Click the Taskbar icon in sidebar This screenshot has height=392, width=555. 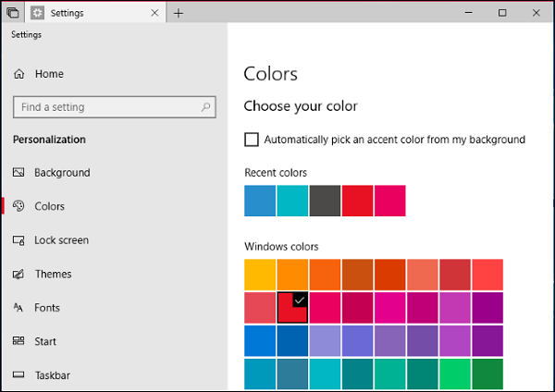coord(18,375)
